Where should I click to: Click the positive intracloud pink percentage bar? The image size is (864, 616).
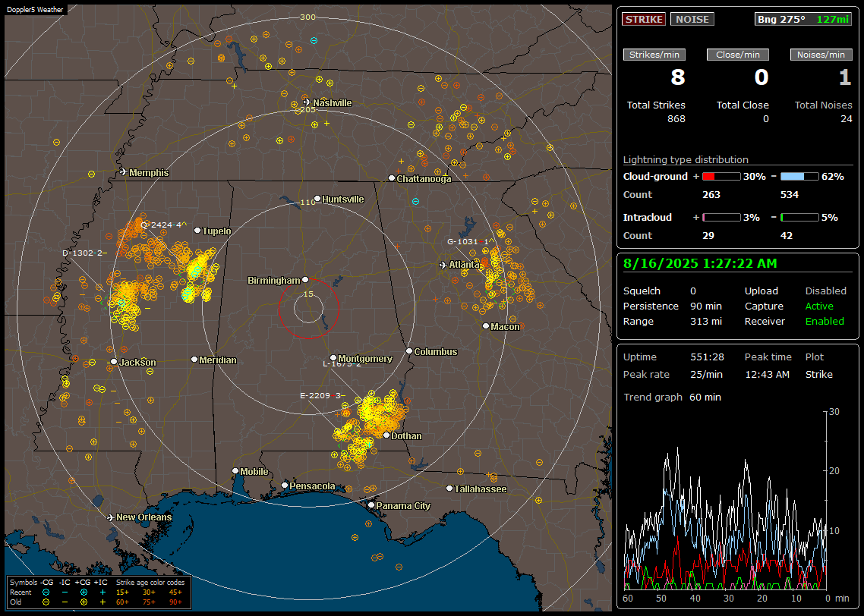pyautogui.click(x=721, y=218)
